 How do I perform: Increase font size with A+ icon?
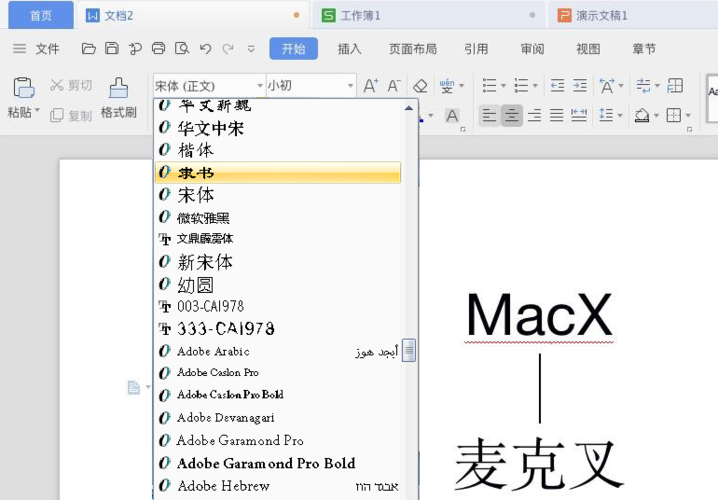point(370,86)
